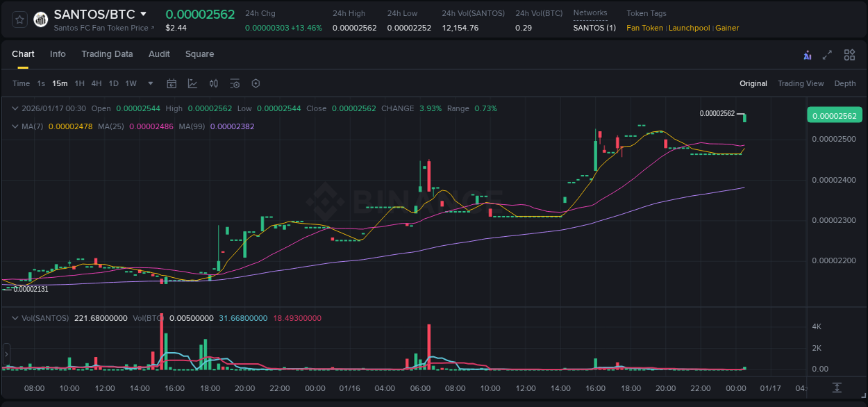Launch the AI analysis feature

(x=808, y=54)
